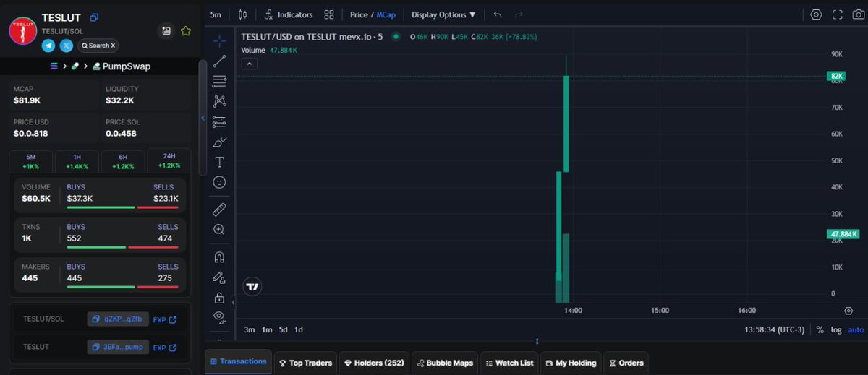The height and width of the screenshot is (375, 868).
Task: Toggle percentage scale on the chart
Action: (x=820, y=329)
